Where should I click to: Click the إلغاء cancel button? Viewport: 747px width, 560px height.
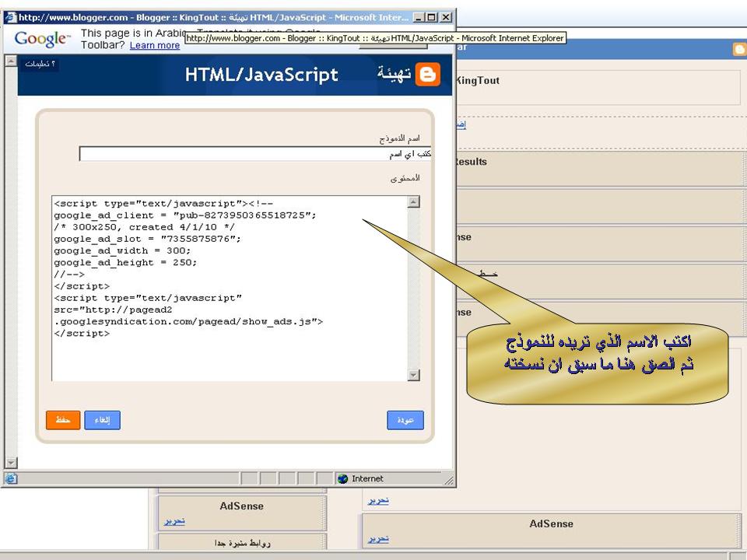tap(102, 420)
